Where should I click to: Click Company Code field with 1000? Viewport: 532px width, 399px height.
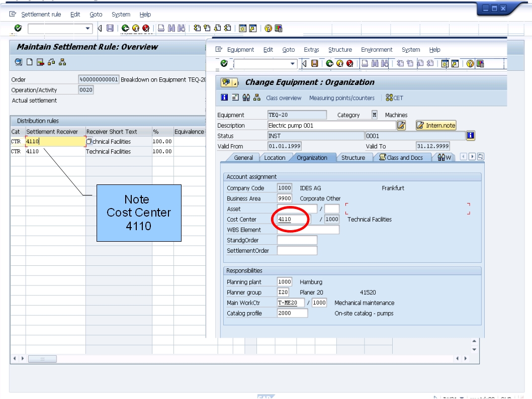285,188
